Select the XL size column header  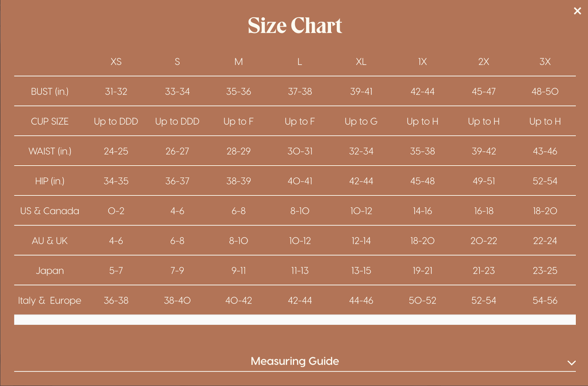(361, 62)
